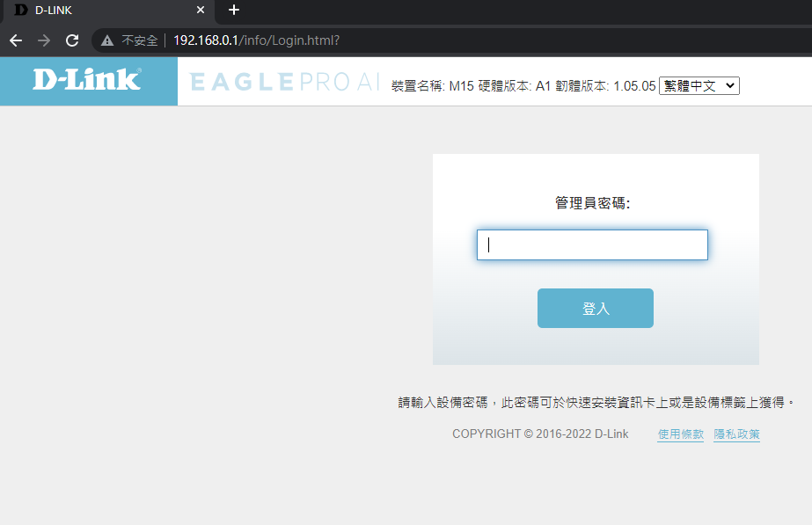Click the D-Link favicon in the tab
The width and height of the screenshot is (812, 525).
pyautogui.click(x=21, y=10)
